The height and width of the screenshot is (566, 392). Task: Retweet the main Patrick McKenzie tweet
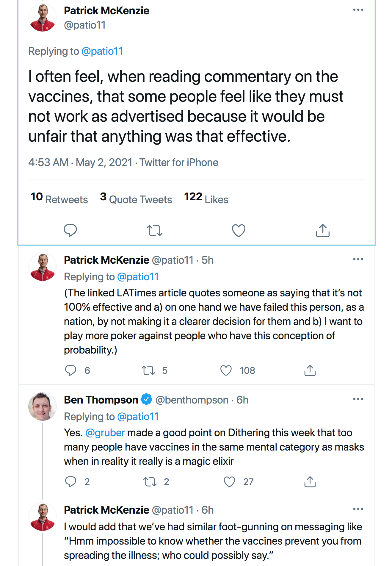click(154, 230)
